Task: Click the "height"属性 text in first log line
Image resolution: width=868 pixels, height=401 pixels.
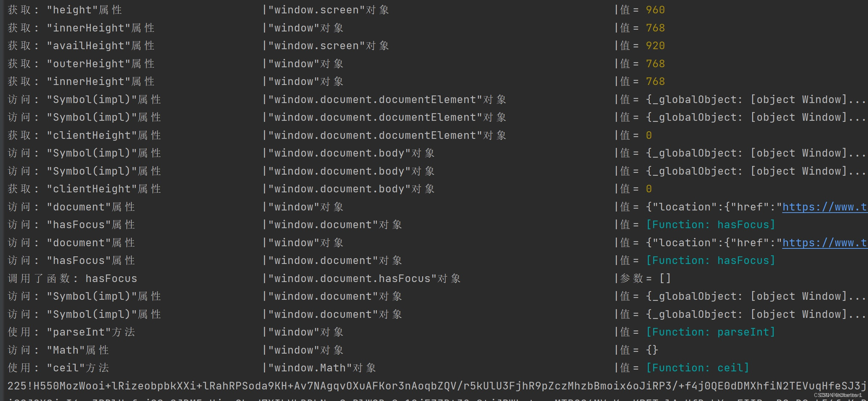Action: click(x=84, y=10)
